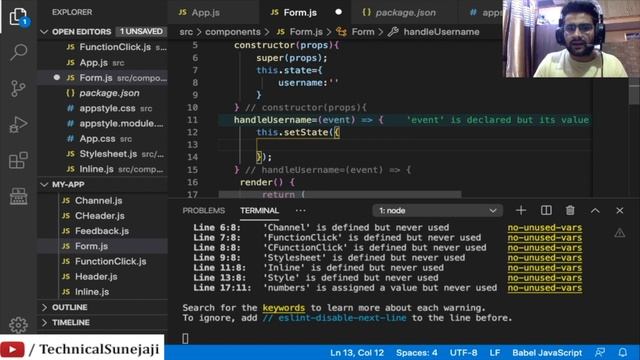The image size is (640, 360).
Task: Open appstyle.module file in open editors
Action: (x=102, y=123)
